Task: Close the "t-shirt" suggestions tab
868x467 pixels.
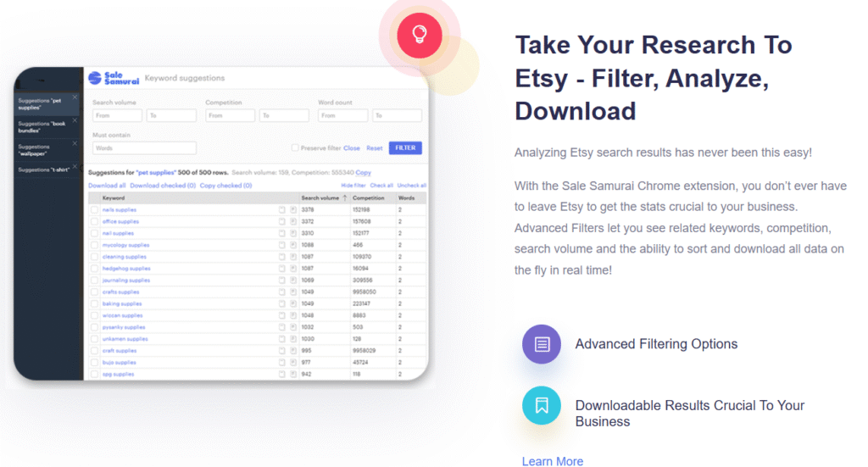Action: pos(75,166)
